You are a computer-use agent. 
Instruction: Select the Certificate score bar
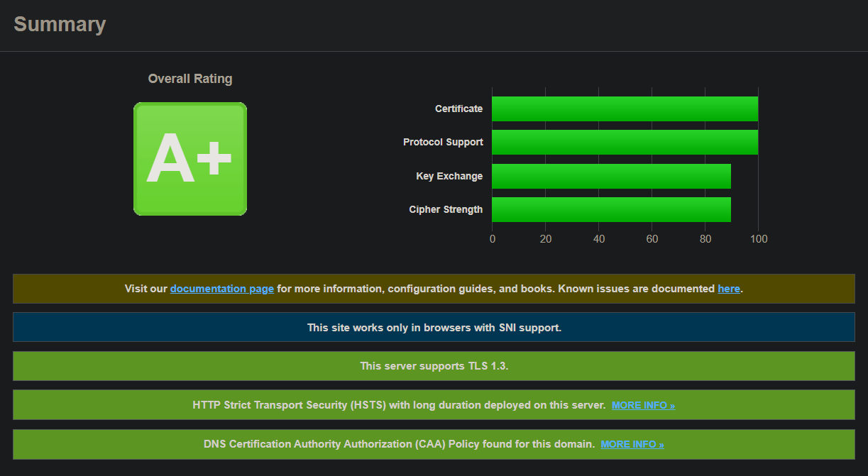coord(625,108)
